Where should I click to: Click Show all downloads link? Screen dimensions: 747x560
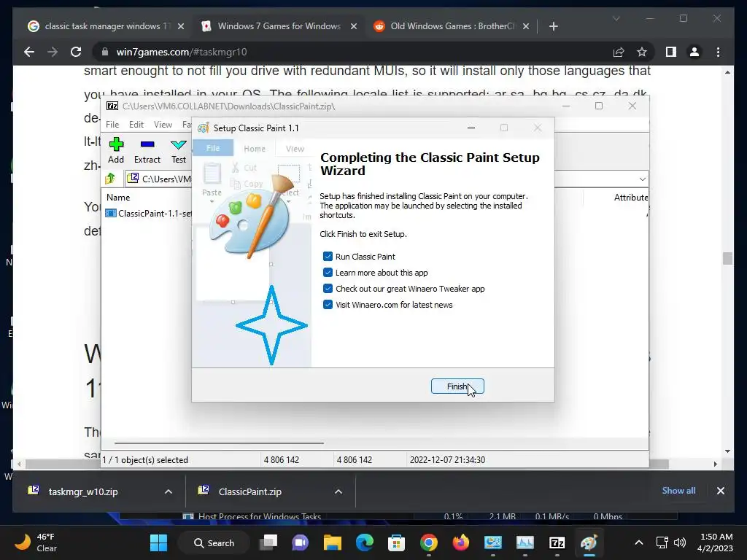coord(678,491)
